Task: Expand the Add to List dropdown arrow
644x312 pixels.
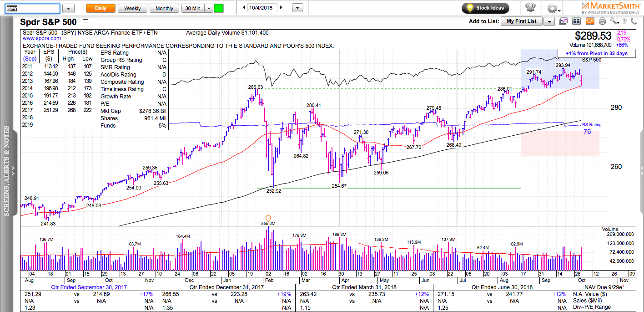Action: [549, 21]
